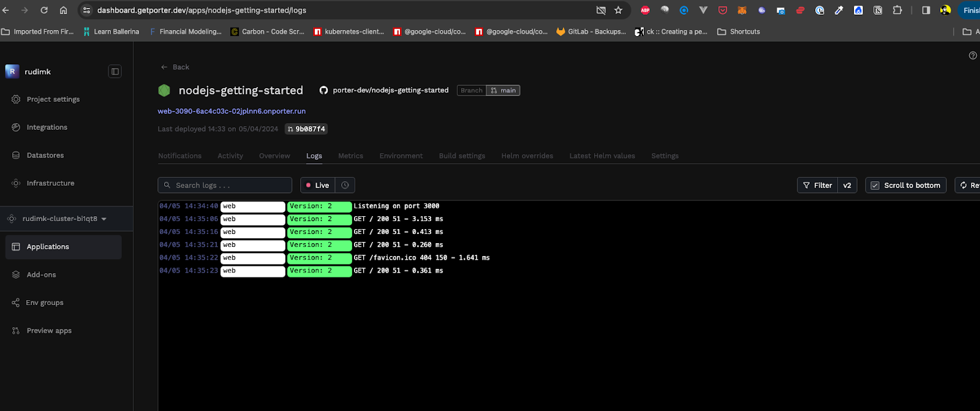Open the Imported From Firefox bookmarks folder
Screen dimensions: 980x411
[37, 32]
